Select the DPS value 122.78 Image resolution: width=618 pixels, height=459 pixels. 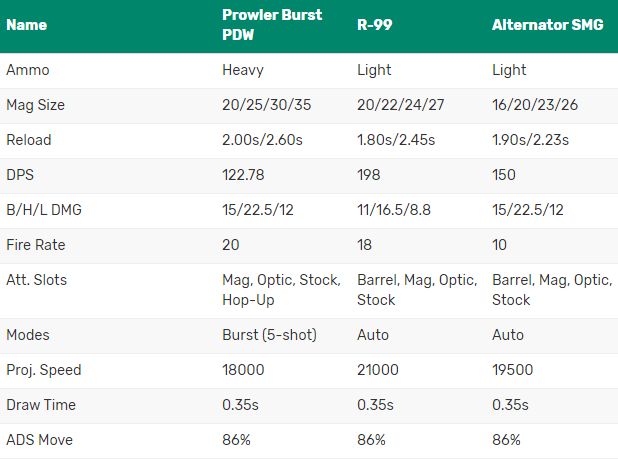[243, 175]
